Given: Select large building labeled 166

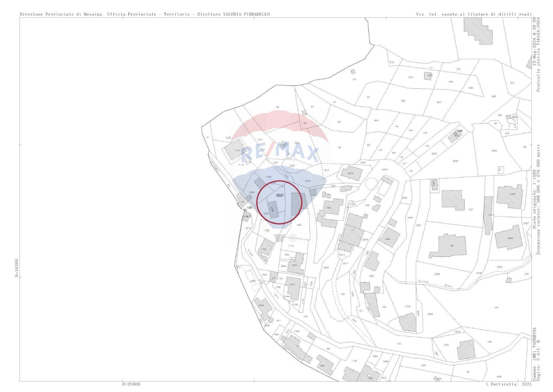Looking at the screenshot, I should pos(451,246).
